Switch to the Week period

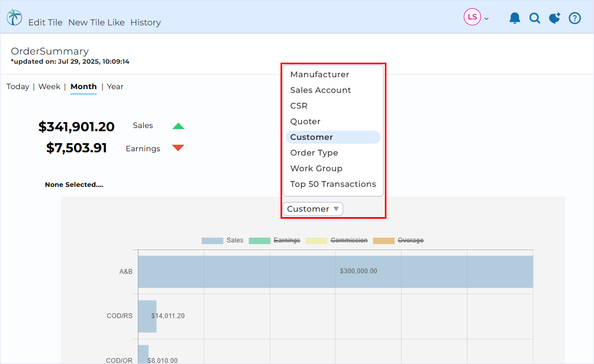coord(49,86)
